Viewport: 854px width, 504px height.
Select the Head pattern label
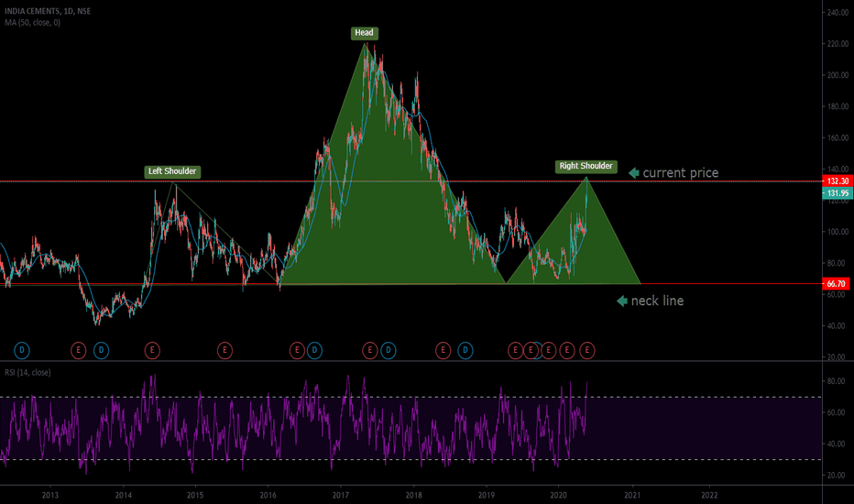365,33
